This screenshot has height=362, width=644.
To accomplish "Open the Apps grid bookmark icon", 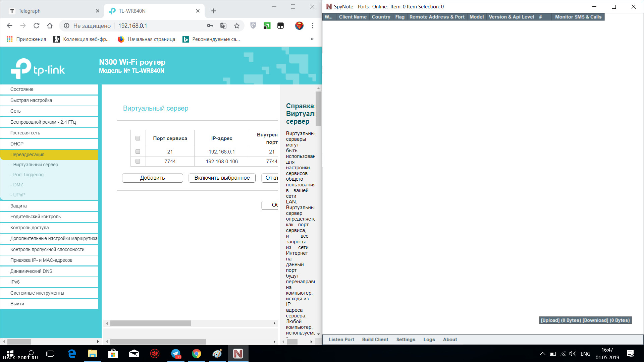I will click(x=10, y=39).
